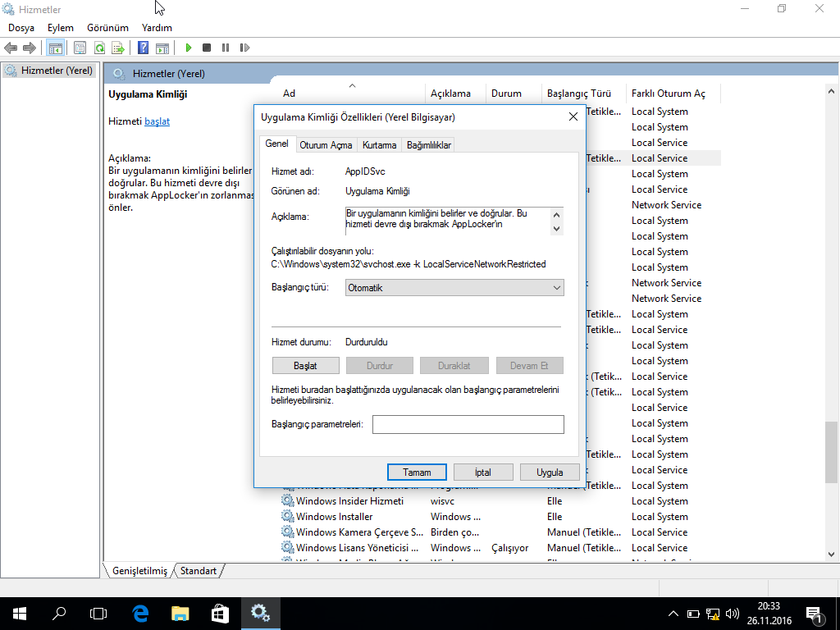
Task: Launch Microsoft Edge from the taskbar
Action: click(x=140, y=613)
